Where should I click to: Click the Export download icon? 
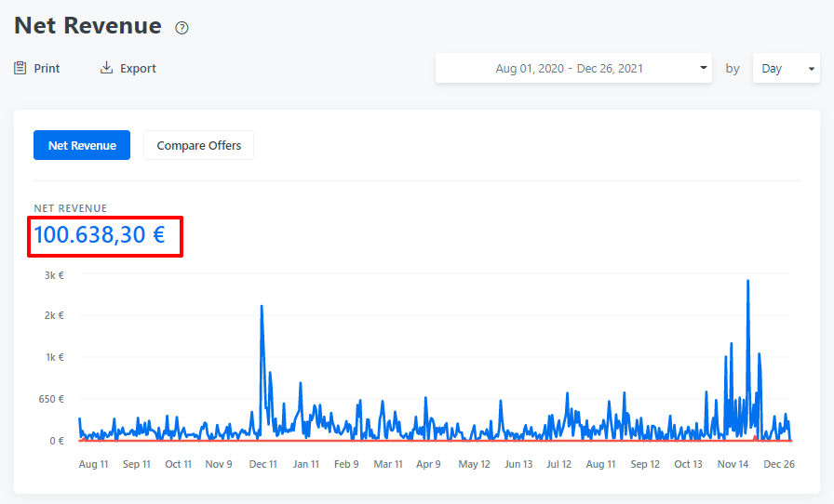(x=106, y=68)
